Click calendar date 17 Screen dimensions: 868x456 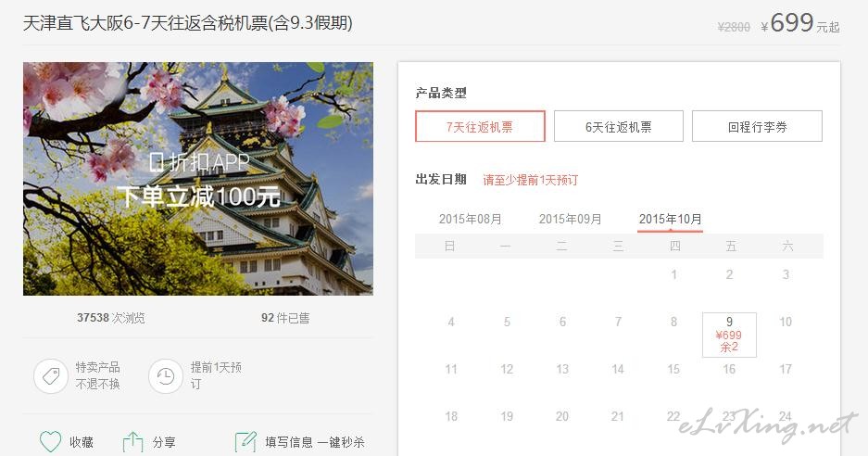(786, 369)
